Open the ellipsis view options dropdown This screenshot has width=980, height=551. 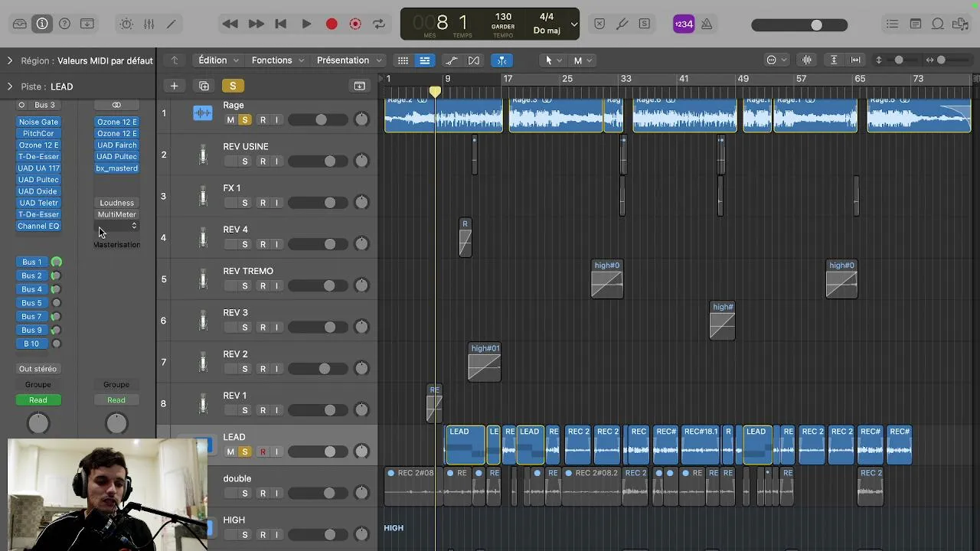point(776,60)
